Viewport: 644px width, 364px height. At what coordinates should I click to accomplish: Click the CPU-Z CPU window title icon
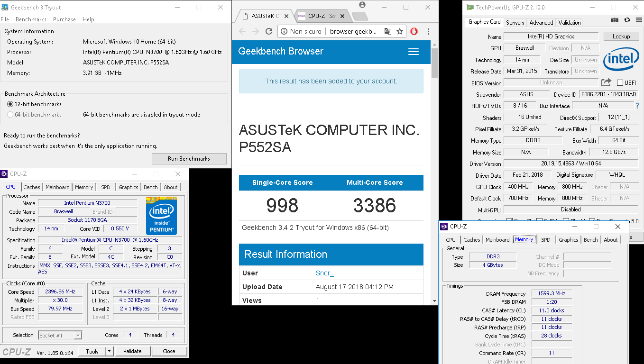pyautogui.click(x=5, y=174)
